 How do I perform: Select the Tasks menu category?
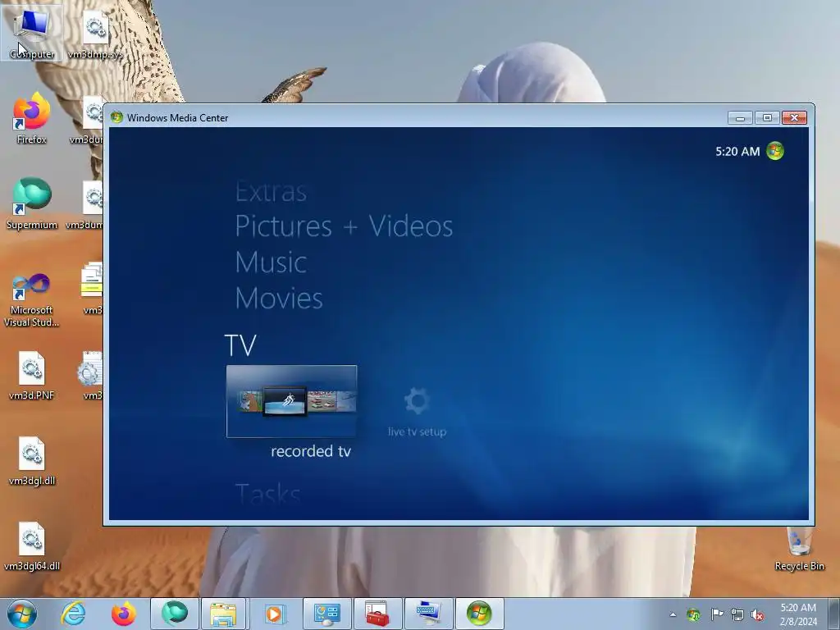coord(268,493)
